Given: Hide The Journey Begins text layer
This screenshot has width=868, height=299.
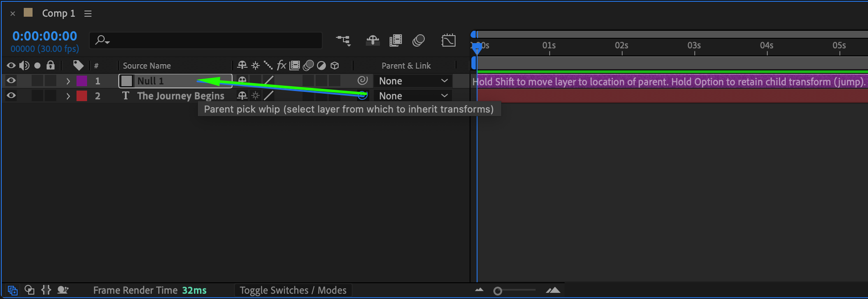Looking at the screenshot, I should point(11,95).
